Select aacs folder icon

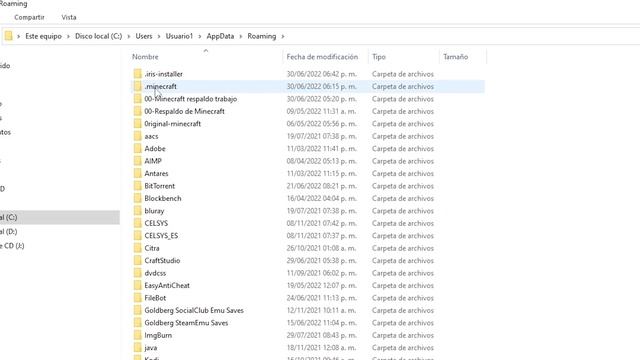[138, 136]
